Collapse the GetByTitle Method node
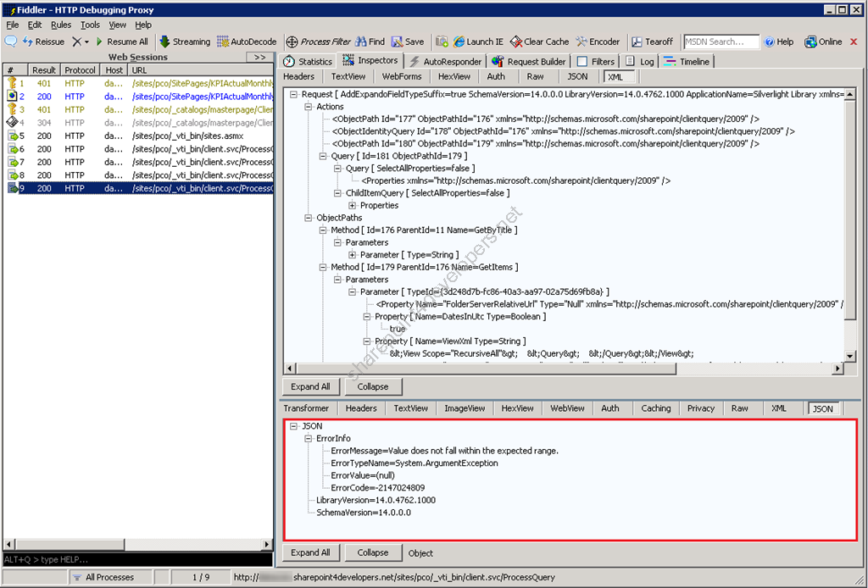 pyautogui.click(x=323, y=230)
